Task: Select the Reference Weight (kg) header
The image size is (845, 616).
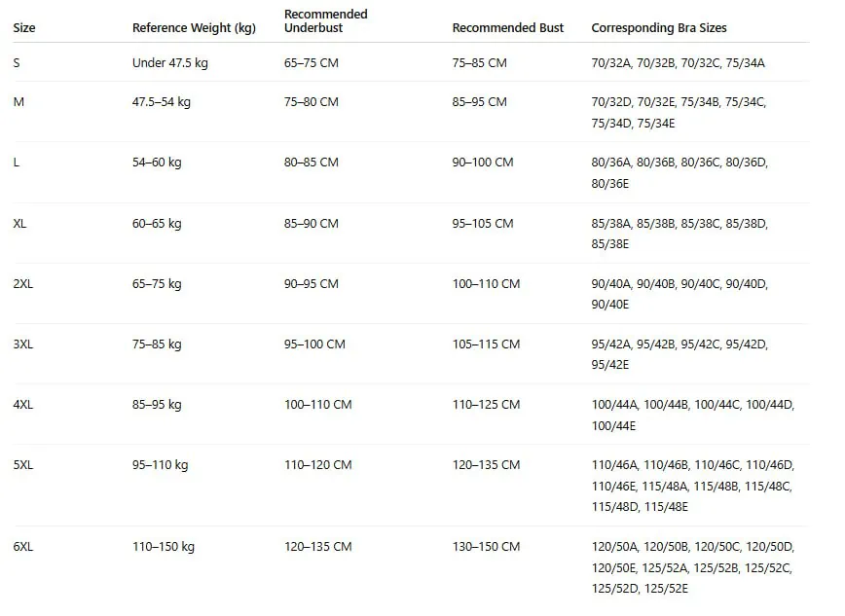Action: (194, 28)
